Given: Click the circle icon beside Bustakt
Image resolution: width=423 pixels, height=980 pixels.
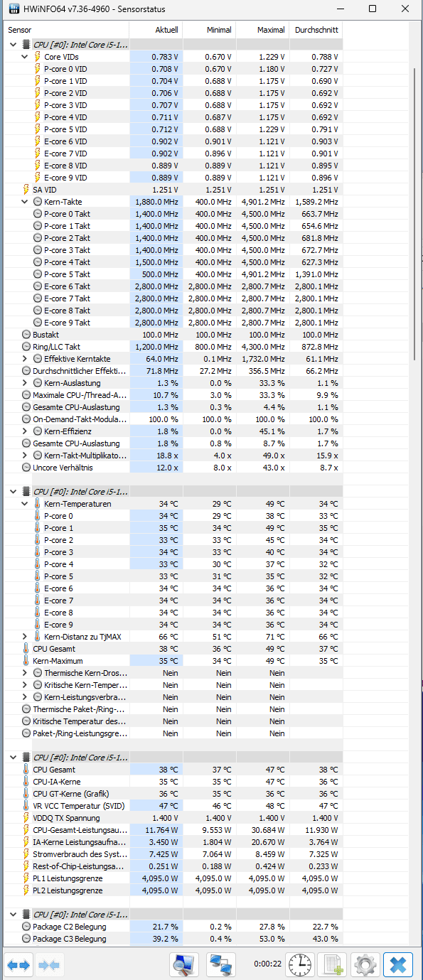Looking at the screenshot, I should [26, 335].
